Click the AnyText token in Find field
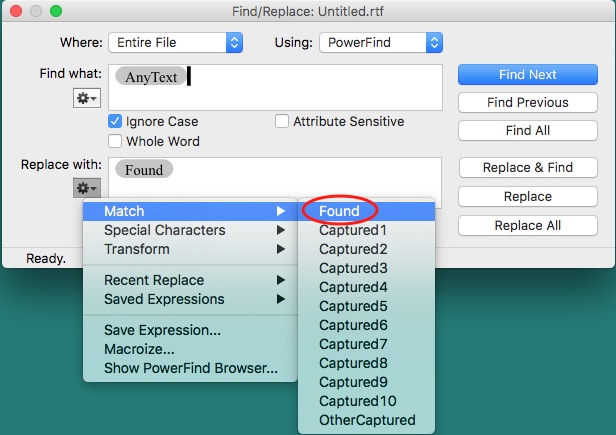 click(150, 77)
